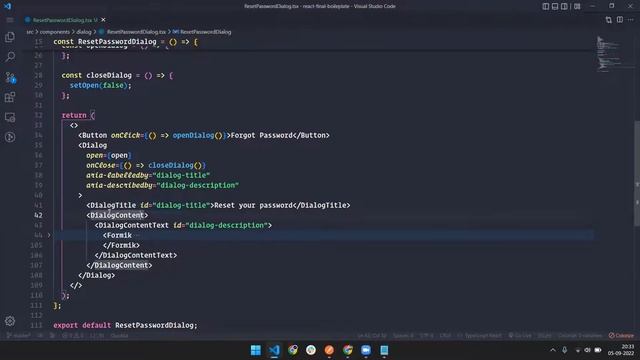
Task: Click on the openDialog() call in Button
Action: 198,135
